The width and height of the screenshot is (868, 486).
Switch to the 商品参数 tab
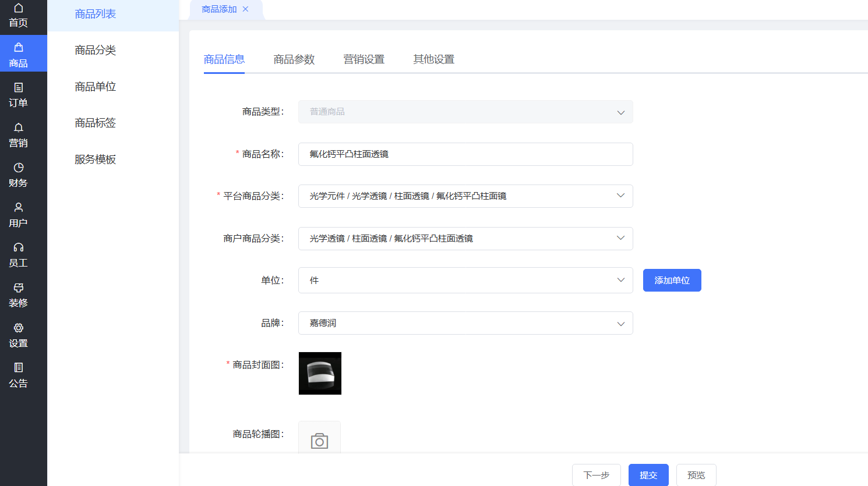(x=294, y=59)
